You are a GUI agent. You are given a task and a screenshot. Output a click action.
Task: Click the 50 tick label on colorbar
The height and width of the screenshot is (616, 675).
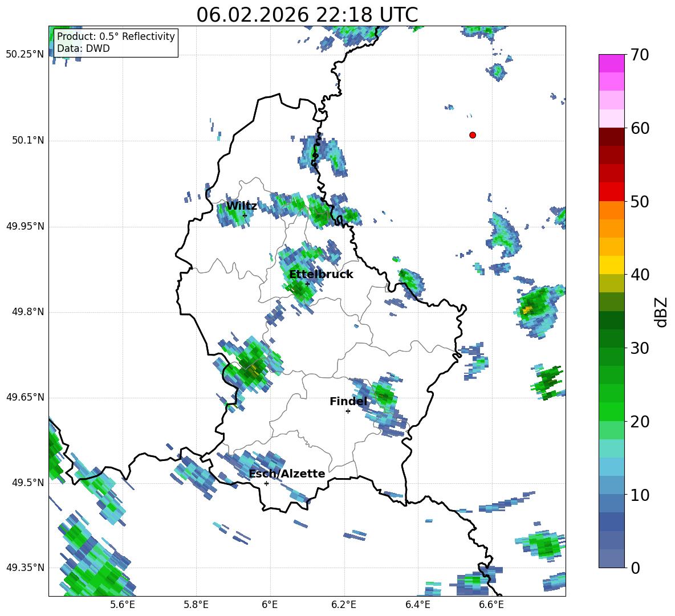point(640,202)
